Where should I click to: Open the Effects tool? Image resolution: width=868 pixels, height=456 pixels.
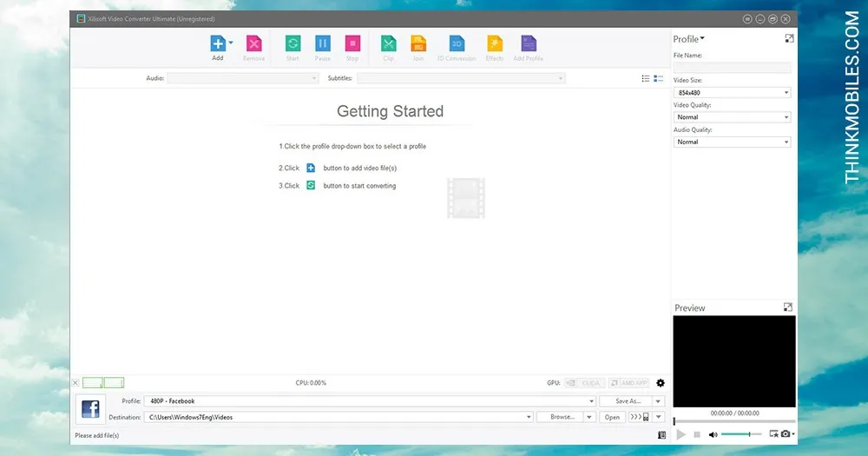click(x=495, y=43)
